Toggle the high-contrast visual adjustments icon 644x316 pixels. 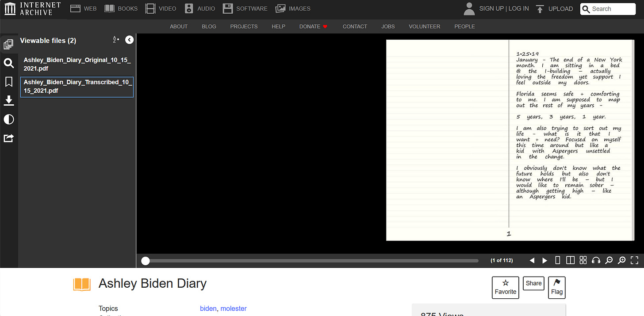[x=8, y=119]
